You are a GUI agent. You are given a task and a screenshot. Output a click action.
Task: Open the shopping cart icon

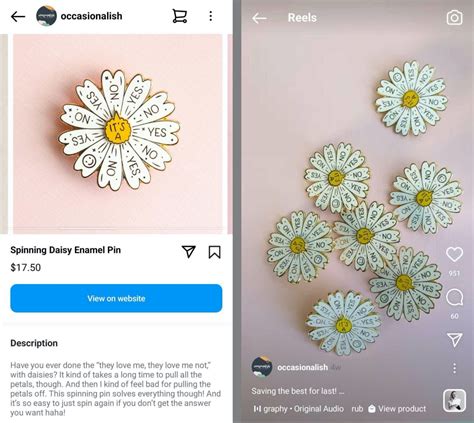coord(179,16)
